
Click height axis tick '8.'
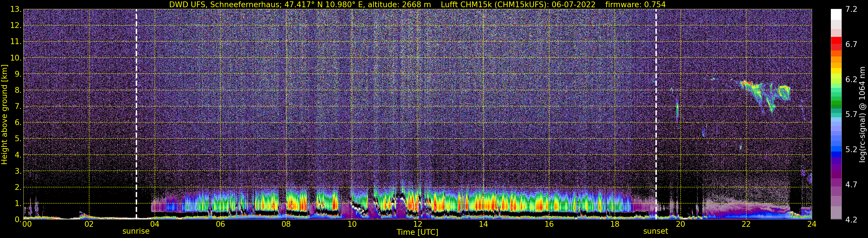pyautogui.click(x=18, y=90)
